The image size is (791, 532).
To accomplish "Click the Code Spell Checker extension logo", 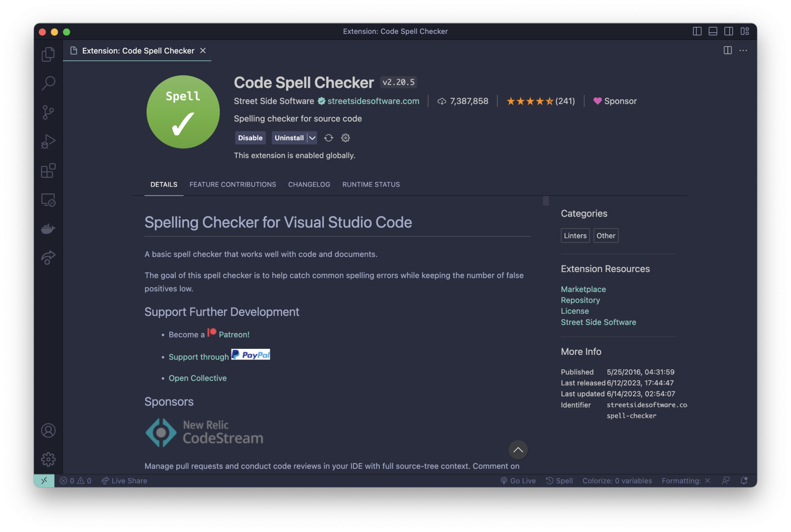I will point(183,112).
